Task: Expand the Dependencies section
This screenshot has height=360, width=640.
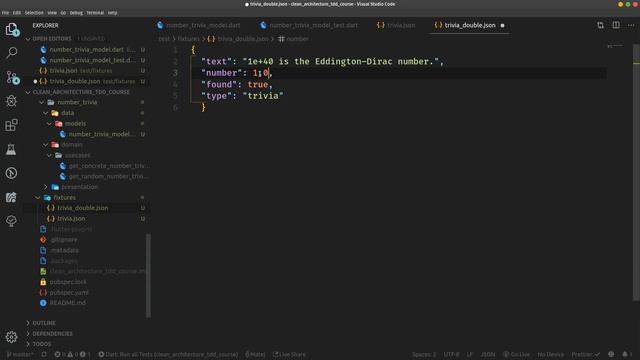Action: pyautogui.click(x=28, y=333)
